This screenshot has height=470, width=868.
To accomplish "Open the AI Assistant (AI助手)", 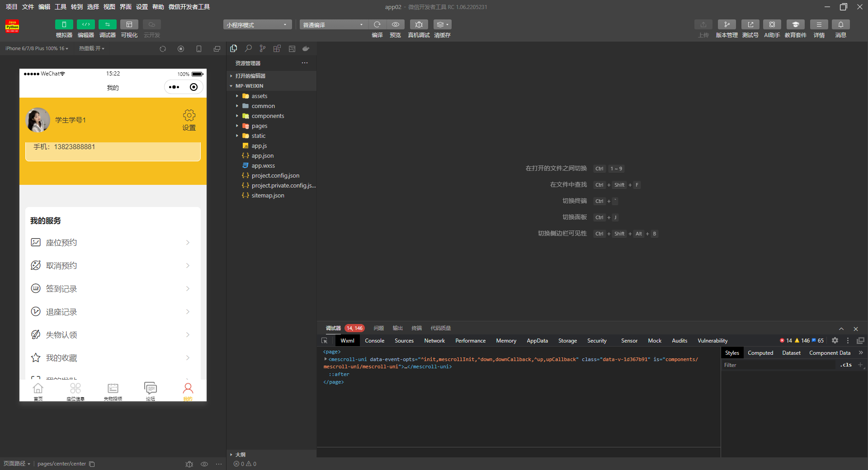I will click(x=772, y=24).
